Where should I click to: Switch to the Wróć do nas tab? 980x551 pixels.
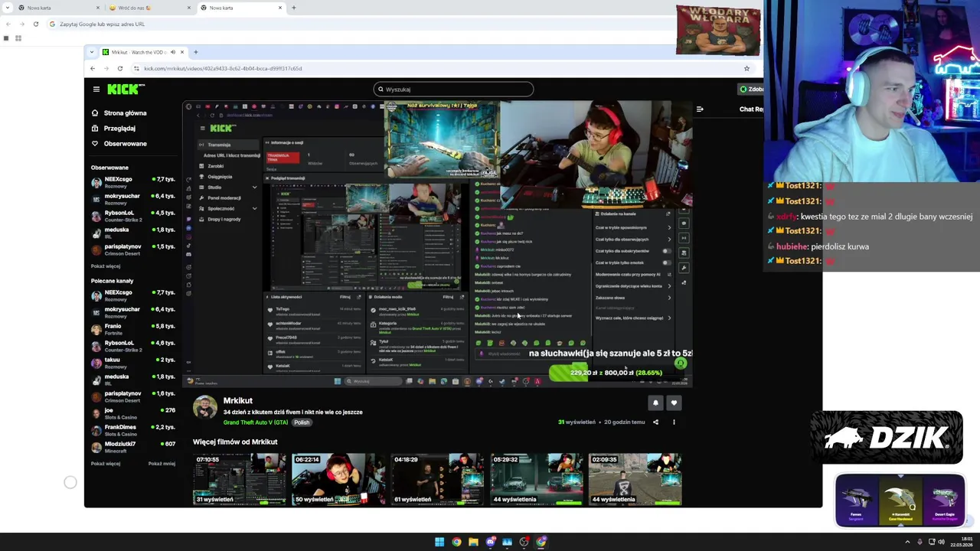tap(149, 8)
